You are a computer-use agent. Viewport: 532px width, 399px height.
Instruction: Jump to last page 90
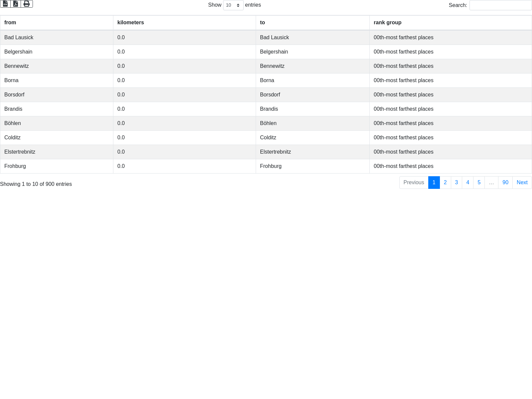[505, 183]
